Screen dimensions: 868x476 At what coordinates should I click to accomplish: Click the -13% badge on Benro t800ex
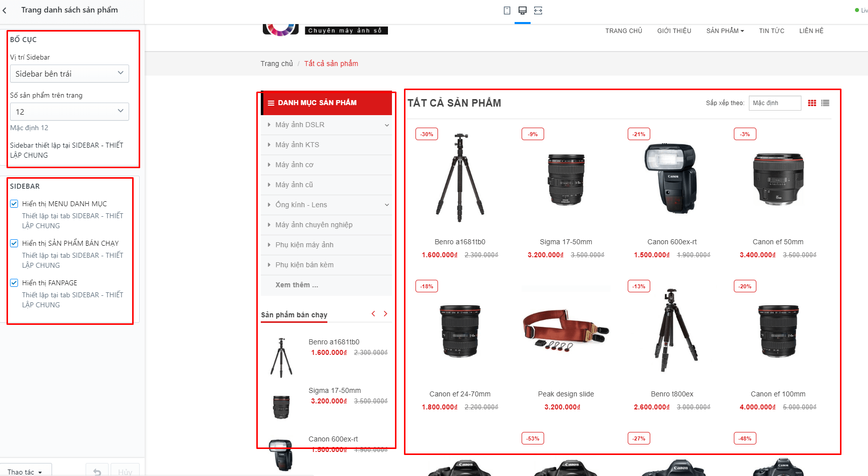(x=639, y=286)
